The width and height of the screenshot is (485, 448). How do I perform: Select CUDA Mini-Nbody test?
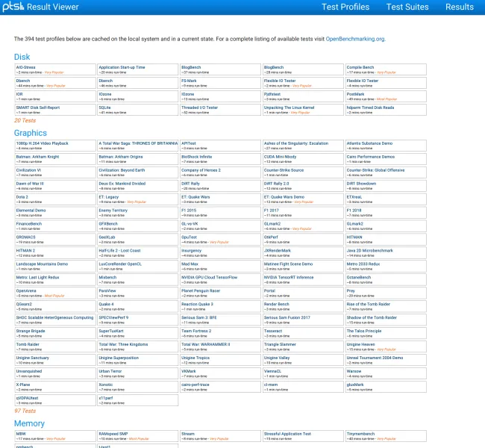303,159
